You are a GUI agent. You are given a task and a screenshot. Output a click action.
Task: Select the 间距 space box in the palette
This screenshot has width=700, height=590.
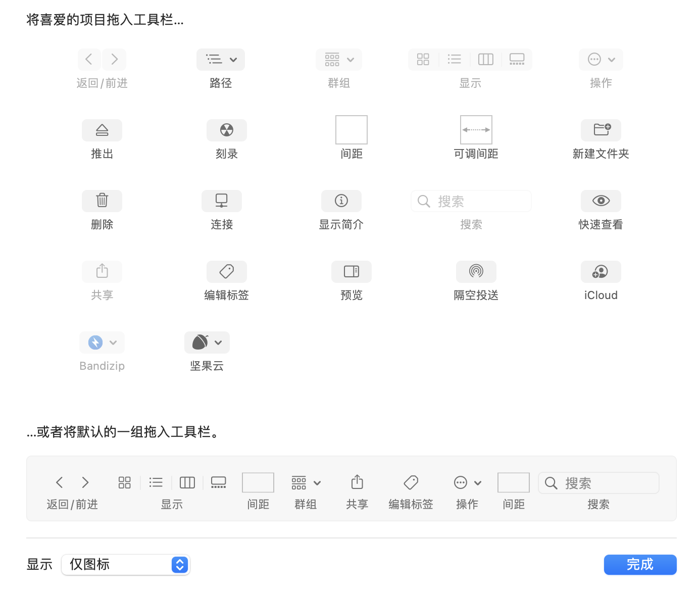pyautogui.click(x=352, y=130)
